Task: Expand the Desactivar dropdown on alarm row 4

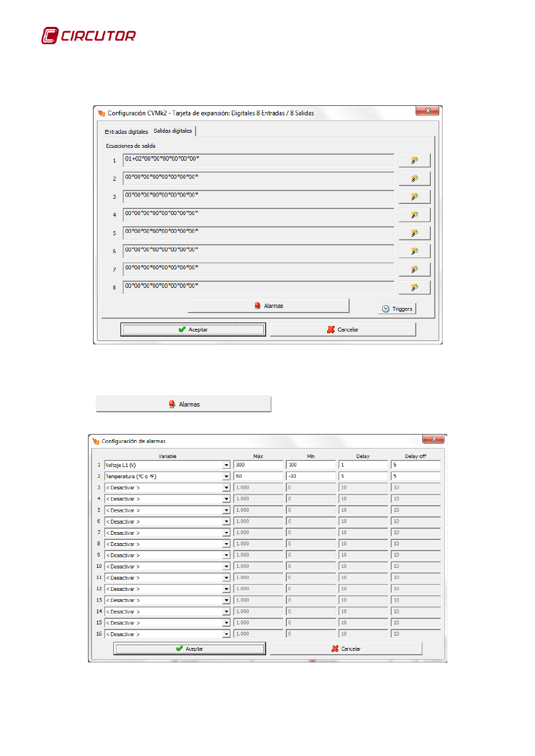Action: (226, 499)
